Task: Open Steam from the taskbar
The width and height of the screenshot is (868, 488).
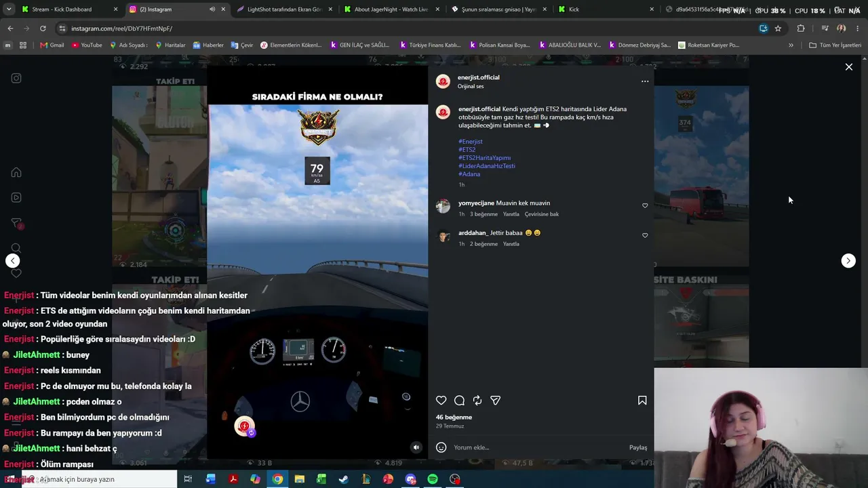Action: coord(344,479)
